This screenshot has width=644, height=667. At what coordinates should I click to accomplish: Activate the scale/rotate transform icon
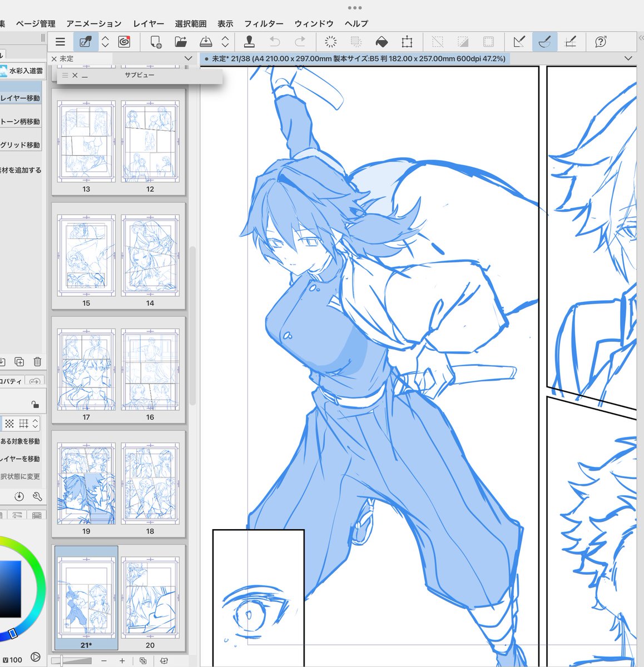pos(407,42)
